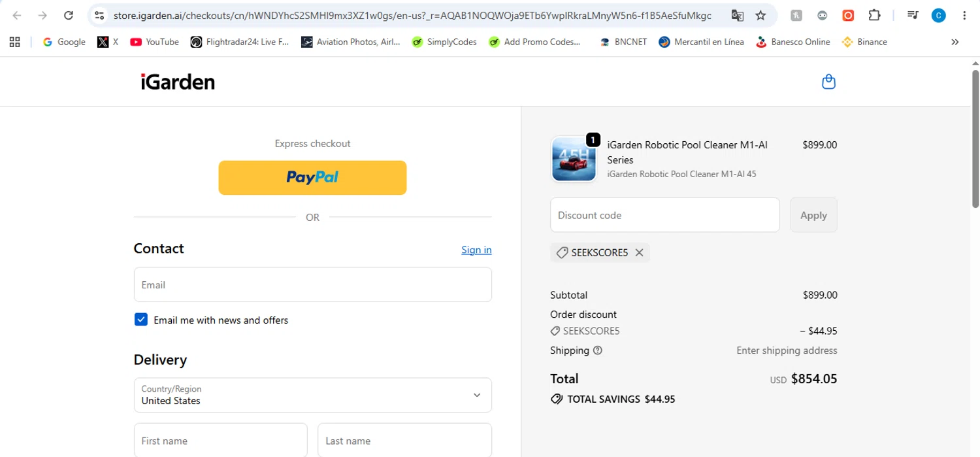The width and height of the screenshot is (980, 457).
Task: Open the Chrome three-dot menu
Action: (964, 15)
